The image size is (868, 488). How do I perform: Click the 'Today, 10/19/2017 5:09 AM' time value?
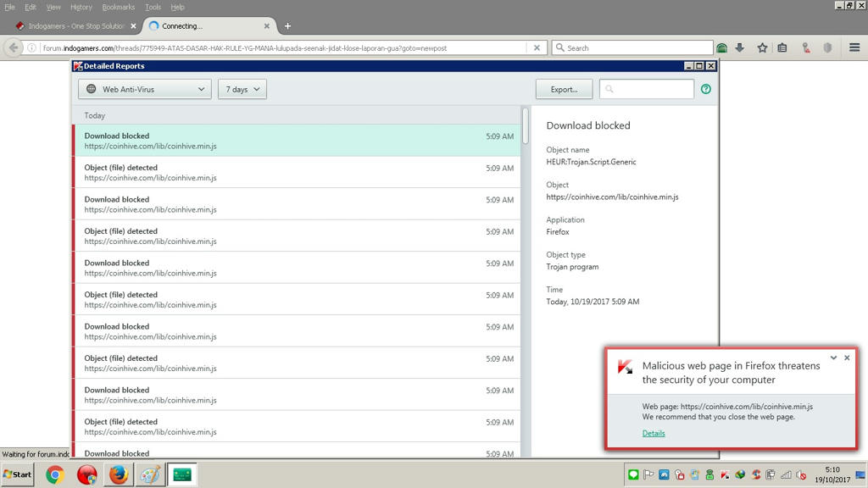[x=593, y=302]
